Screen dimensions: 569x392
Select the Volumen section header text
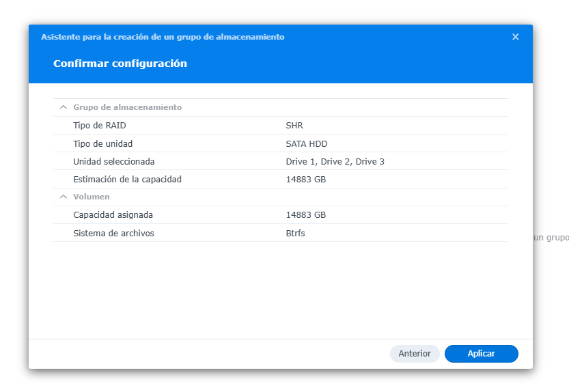coord(91,197)
